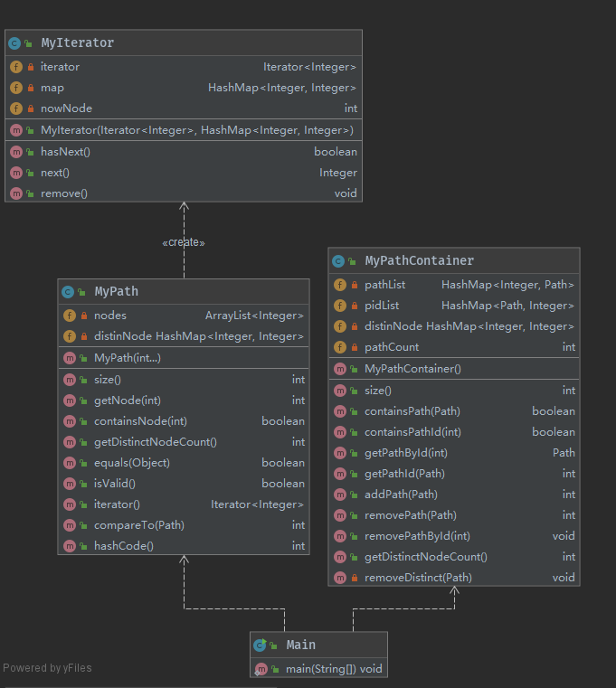Click the method icon of remove()

(16, 193)
